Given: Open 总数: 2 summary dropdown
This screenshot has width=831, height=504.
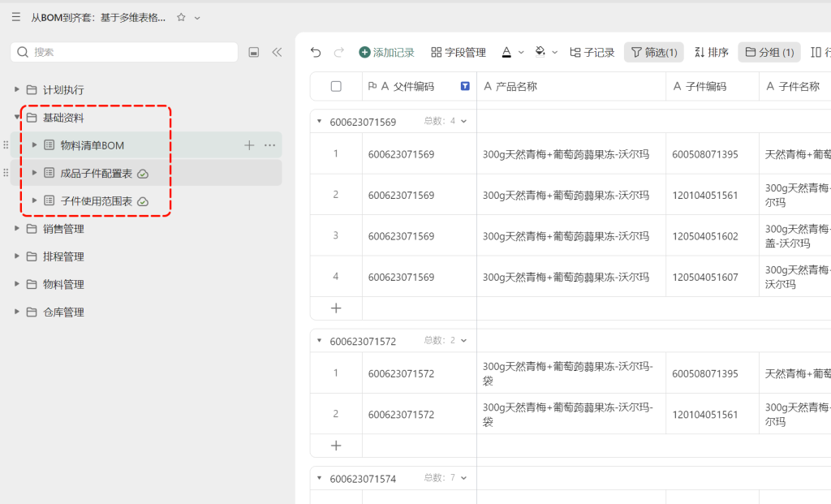Looking at the screenshot, I should click(x=446, y=341).
